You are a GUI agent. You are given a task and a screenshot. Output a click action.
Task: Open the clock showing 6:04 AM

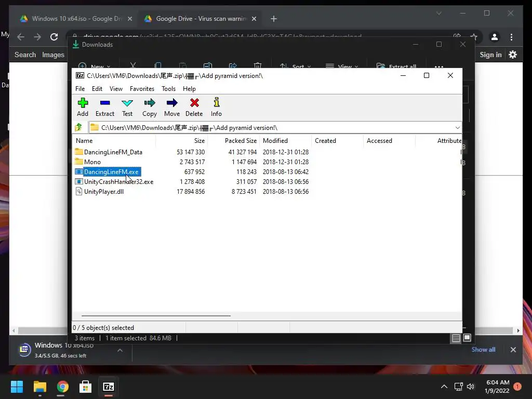tap(497, 387)
